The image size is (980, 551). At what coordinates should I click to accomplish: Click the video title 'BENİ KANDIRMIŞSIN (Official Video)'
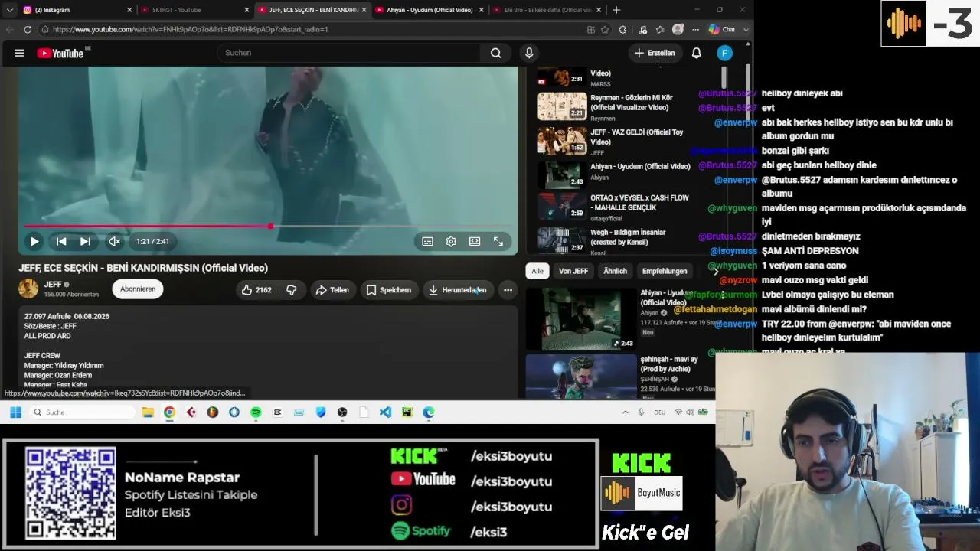(x=186, y=268)
